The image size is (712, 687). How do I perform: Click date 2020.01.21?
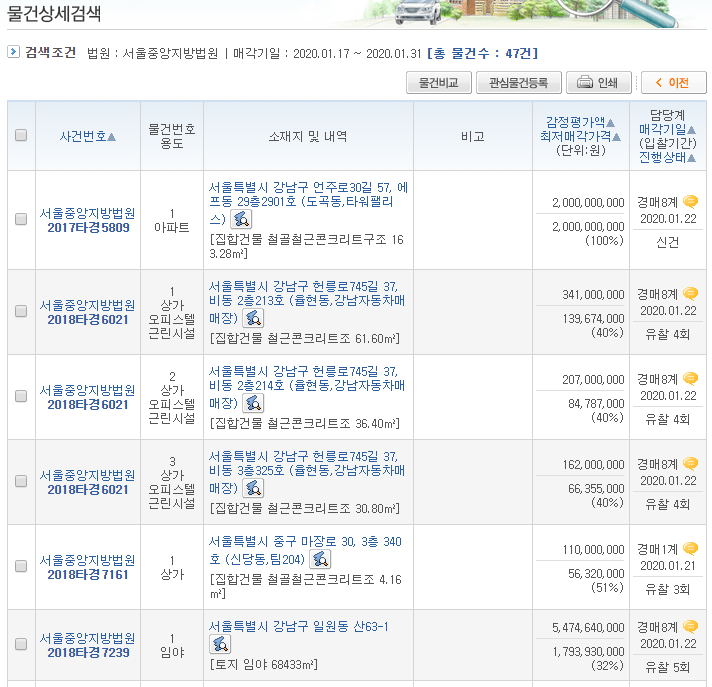tap(668, 566)
